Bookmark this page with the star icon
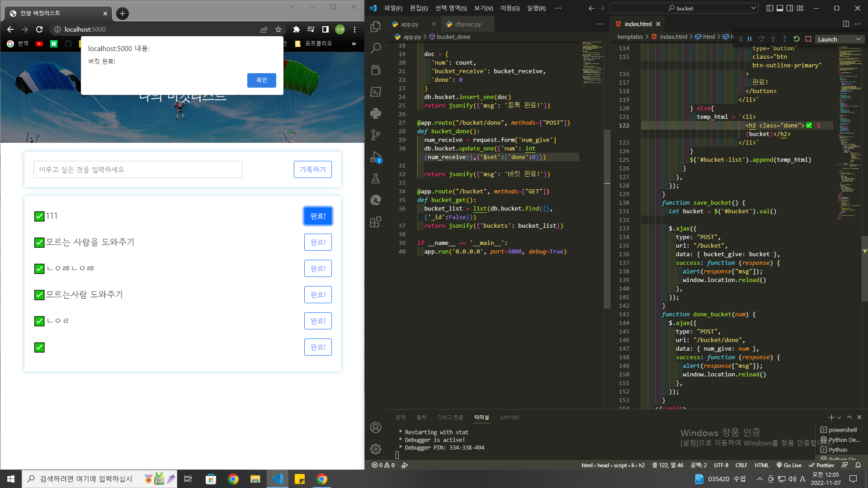 tap(278, 29)
